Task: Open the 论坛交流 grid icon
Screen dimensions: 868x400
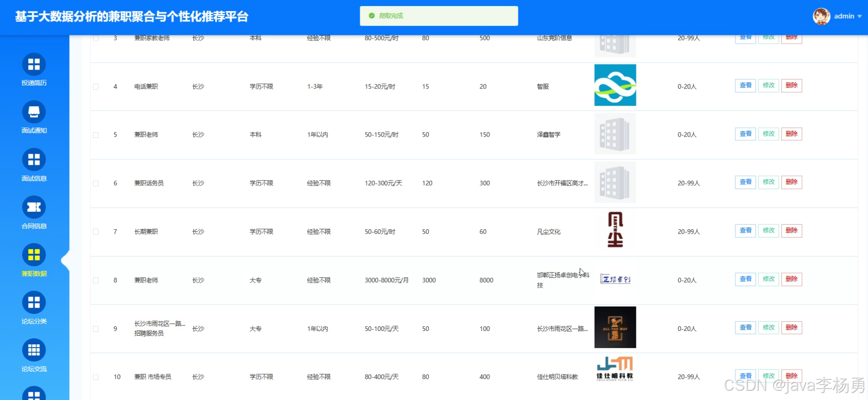Action: [x=34, y=350]
